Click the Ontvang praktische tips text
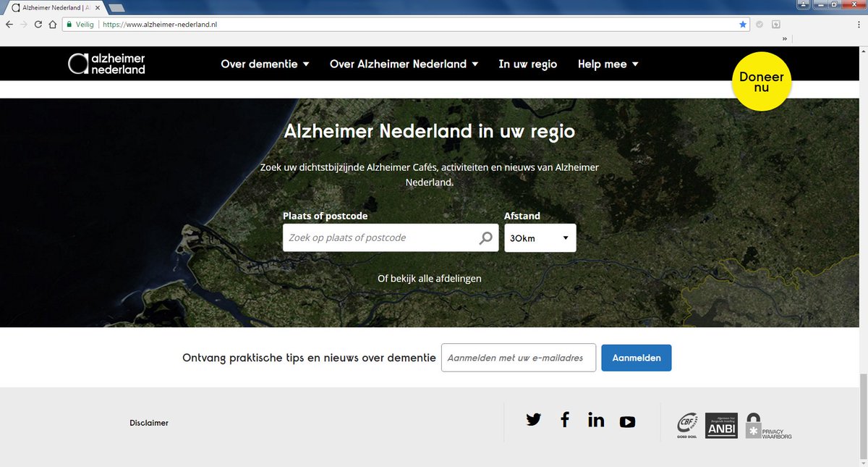 pos(310,358)
